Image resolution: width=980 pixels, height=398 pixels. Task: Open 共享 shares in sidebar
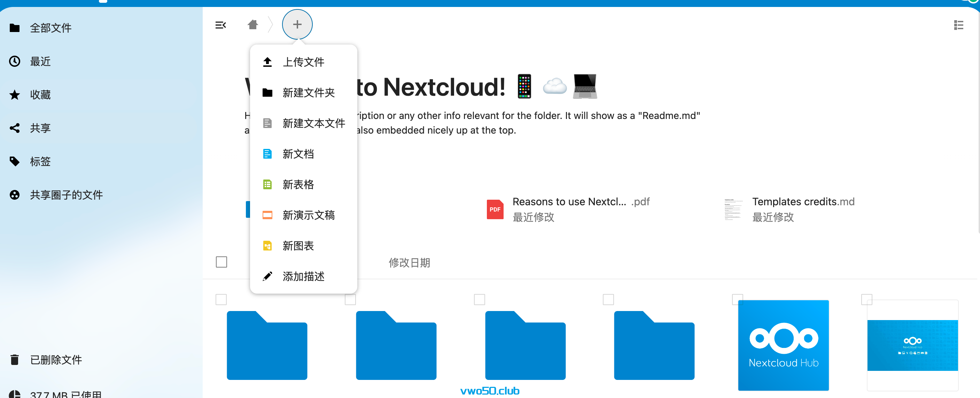40,128
